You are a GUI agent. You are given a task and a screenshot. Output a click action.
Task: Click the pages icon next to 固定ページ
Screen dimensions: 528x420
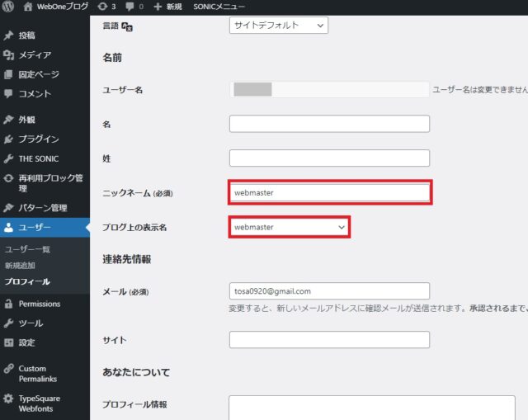coord(8,74)
